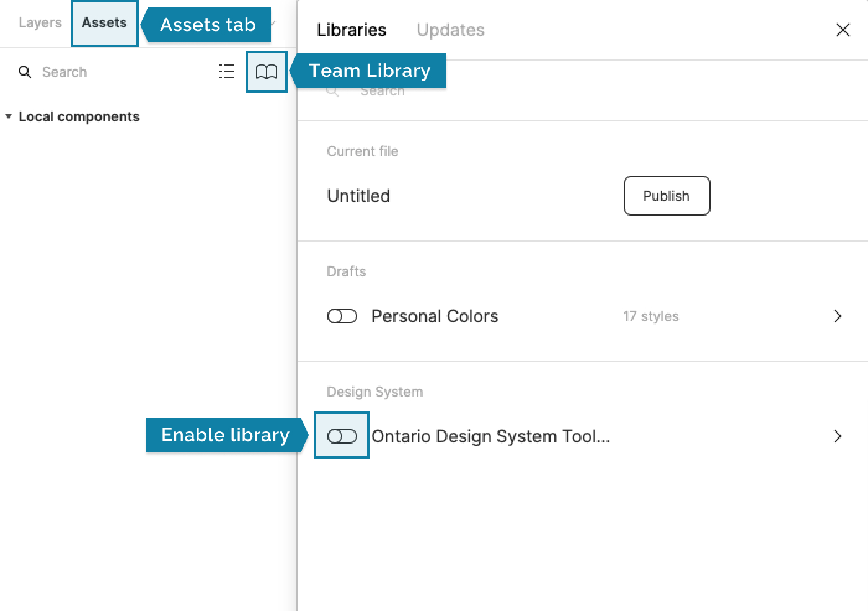Image resolution: width=868 pixels, height=611 pixels.
Task: Switch to the Layers tab
Action: [x=40, y=23]
